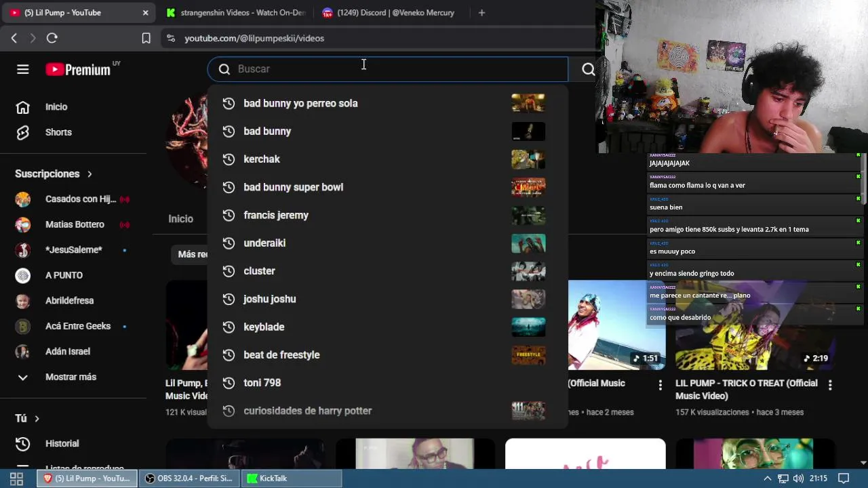Select 'joshu joshu' search suggestion
868x488 pixels.
[387, 299]
